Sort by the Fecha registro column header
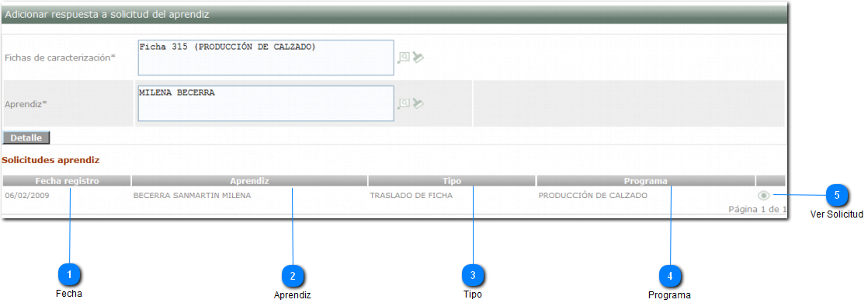This screenshot has height=303, width=868. tap(67, 180)
